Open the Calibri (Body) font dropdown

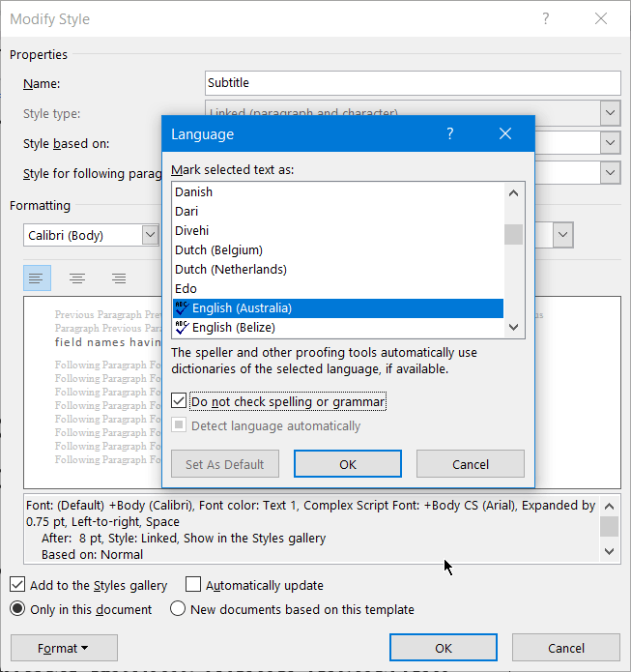pyautogui.click(x=150, y=235)
